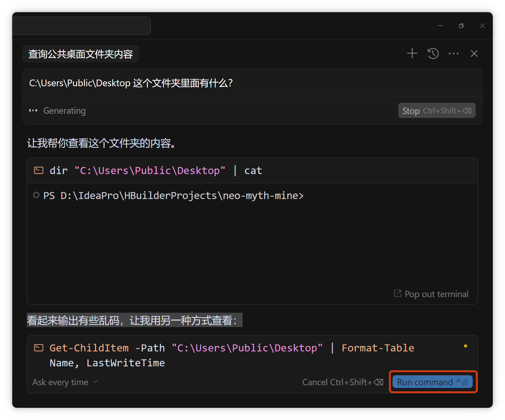Click the prompt input containing C:\Users\Public\Desktop question
This screenshot has height=420, width=505.
252,83
